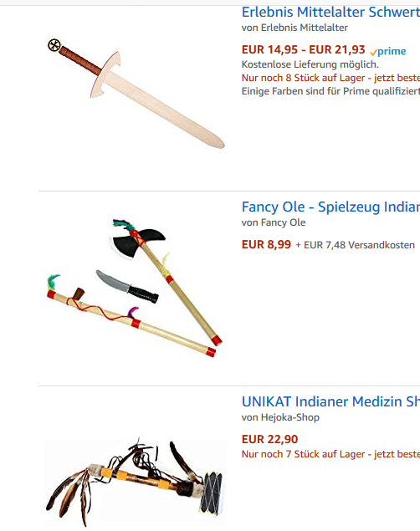Click the toy knife in the set image

tap(127, 287)
